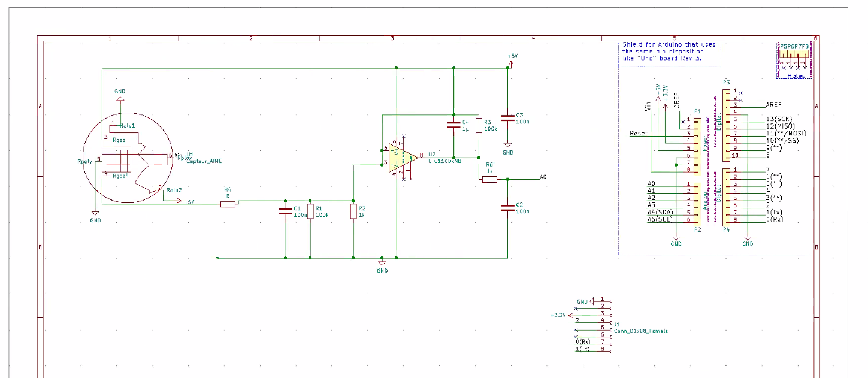This screenshot has height=378, width=868.
Task: Click the Reset net label near P1
Action: (638, 133)
